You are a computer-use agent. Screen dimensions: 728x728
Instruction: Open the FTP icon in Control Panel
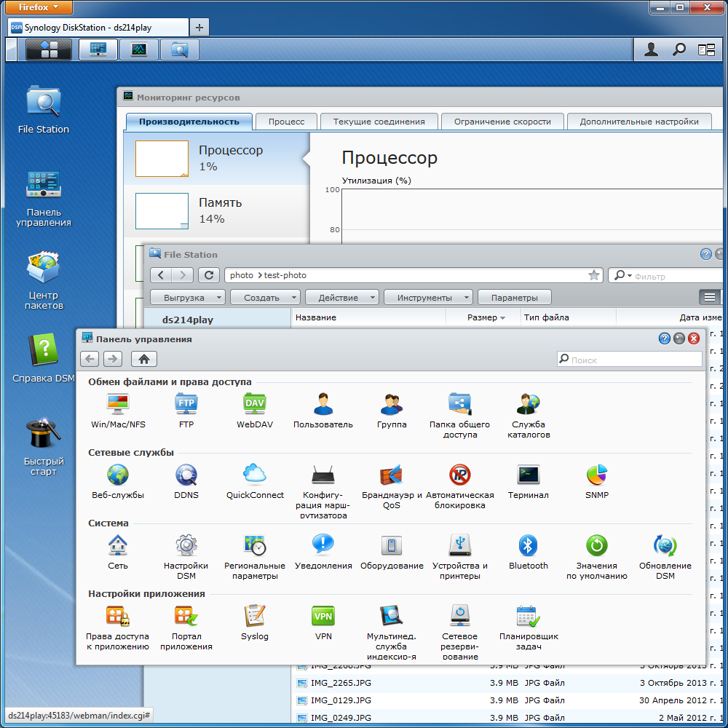tap(186, 411)
